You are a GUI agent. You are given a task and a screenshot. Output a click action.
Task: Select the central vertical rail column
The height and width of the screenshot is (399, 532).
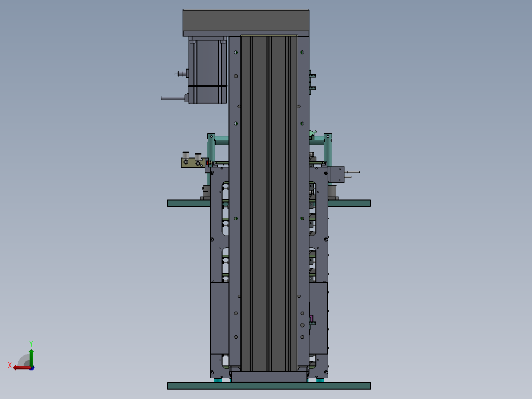click(x=269, y=203)
